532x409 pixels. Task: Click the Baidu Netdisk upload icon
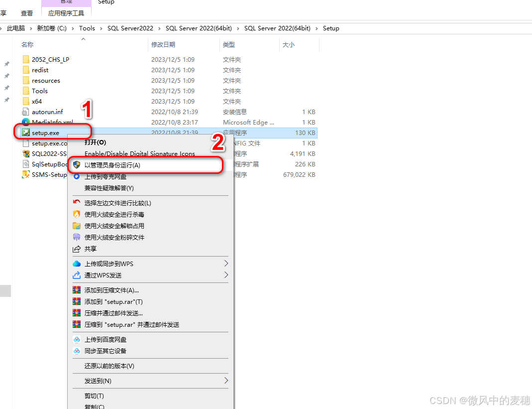(77, 339)
